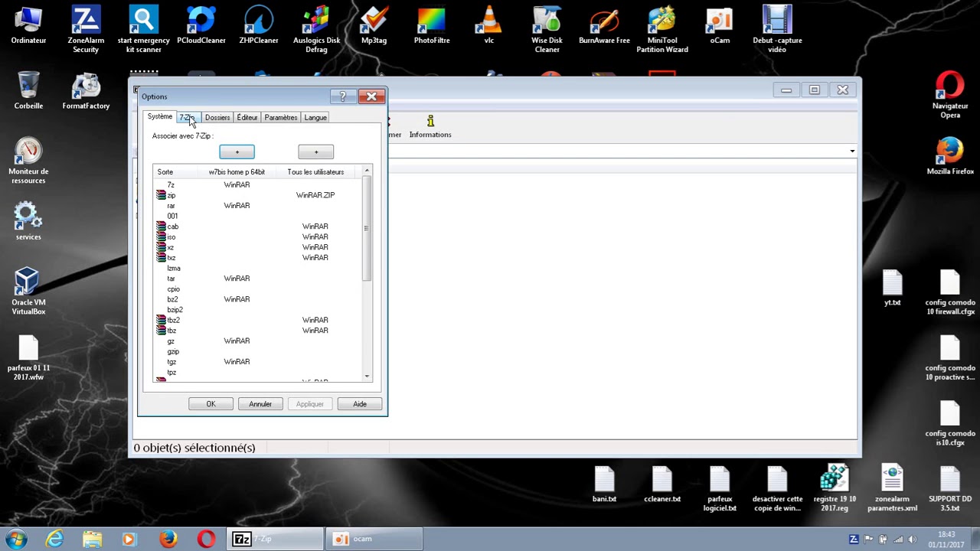Open MiniTool Partition Wizard shortcut

click(x=661, y=29)
